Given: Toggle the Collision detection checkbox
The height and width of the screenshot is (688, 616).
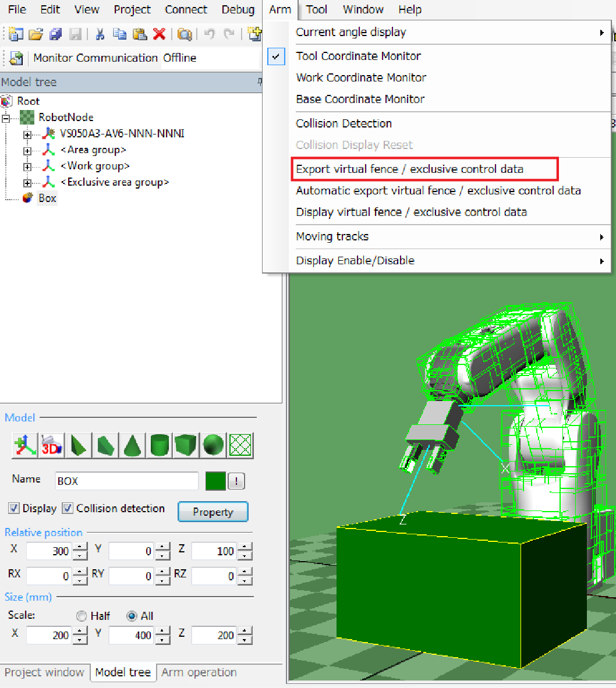Looking at the screenshot, I should (x=68, y=508).
